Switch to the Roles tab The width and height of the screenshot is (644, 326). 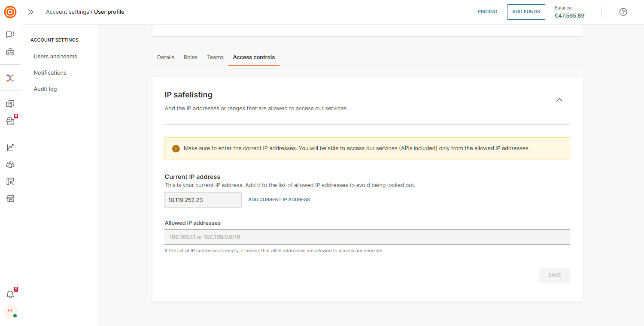[191, 57]
